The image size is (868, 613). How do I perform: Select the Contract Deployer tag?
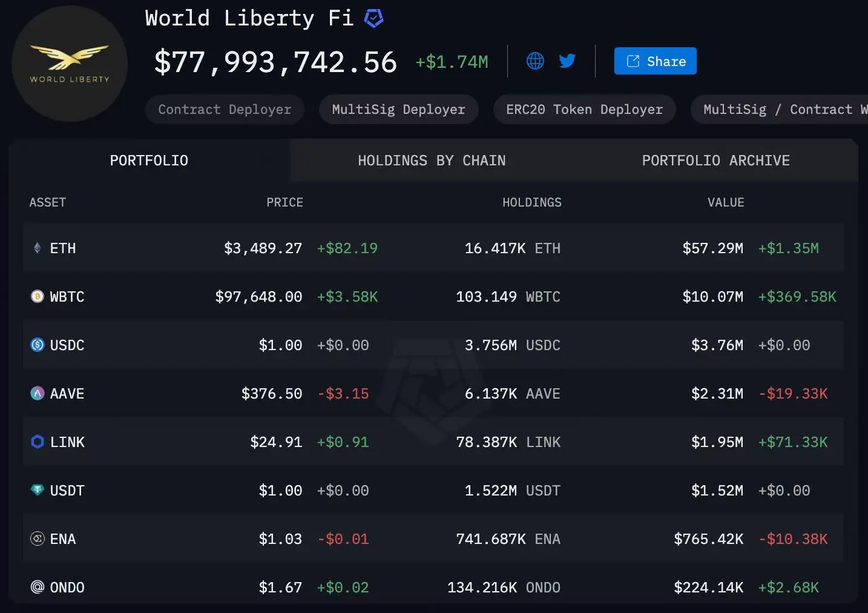tap(225, 110)
